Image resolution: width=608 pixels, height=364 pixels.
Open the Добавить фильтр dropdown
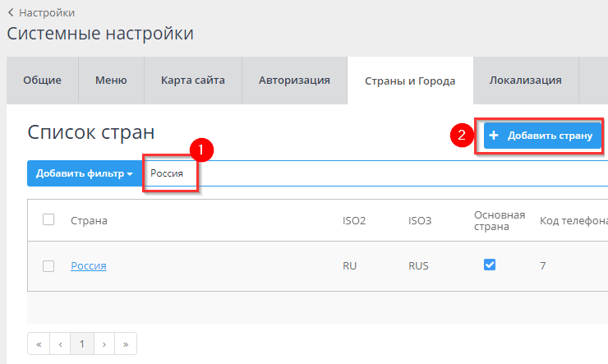coord(85,173)
